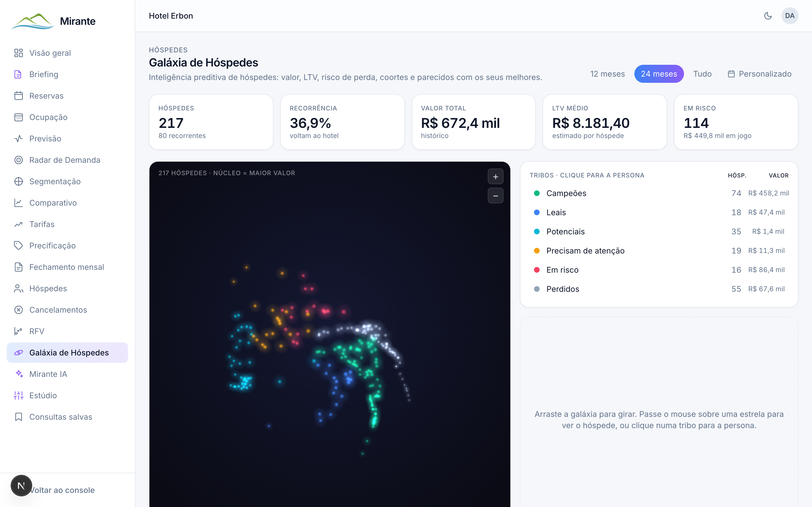Open the Campeões tribe persona

click(x=659, y=193)
